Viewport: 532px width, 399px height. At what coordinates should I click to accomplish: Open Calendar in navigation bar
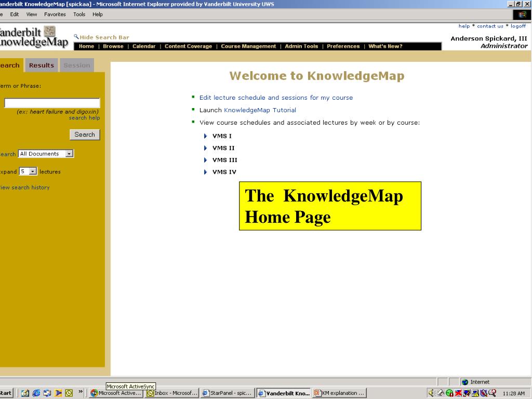pos(144,46)
